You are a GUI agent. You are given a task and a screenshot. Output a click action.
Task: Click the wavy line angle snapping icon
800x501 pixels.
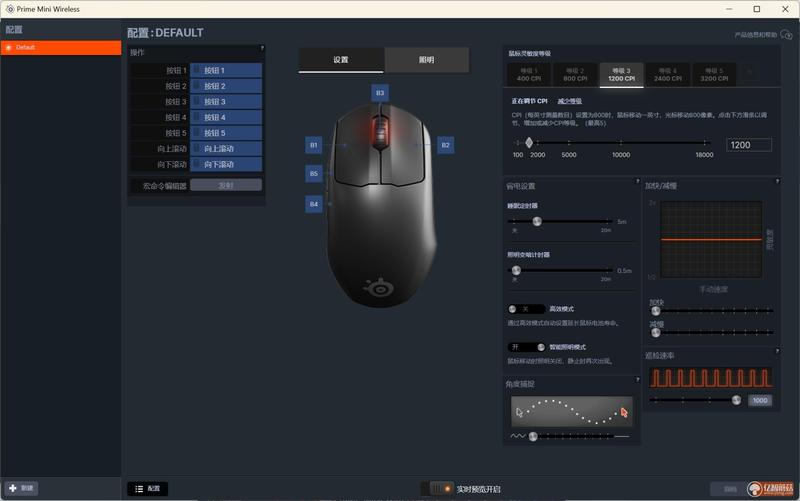(517, 436)
